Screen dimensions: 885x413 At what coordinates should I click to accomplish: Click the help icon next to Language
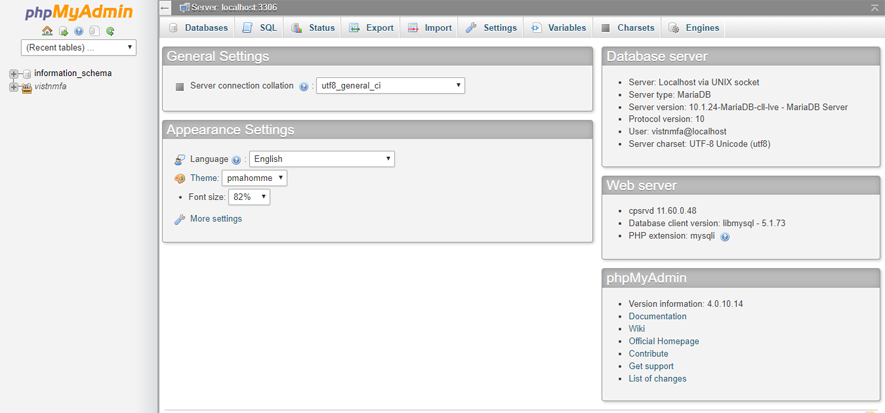click(x=236, y=160)
